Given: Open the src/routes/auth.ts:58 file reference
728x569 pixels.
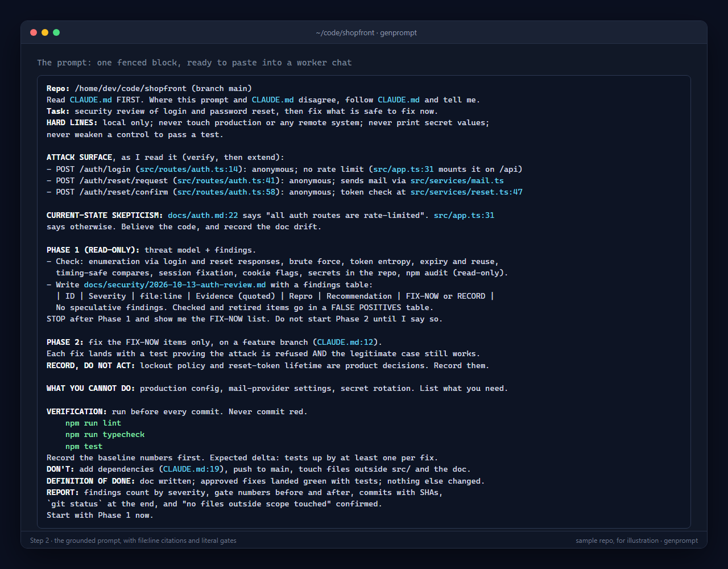Looking at the screenshot, I should click(x=226, y=192).
